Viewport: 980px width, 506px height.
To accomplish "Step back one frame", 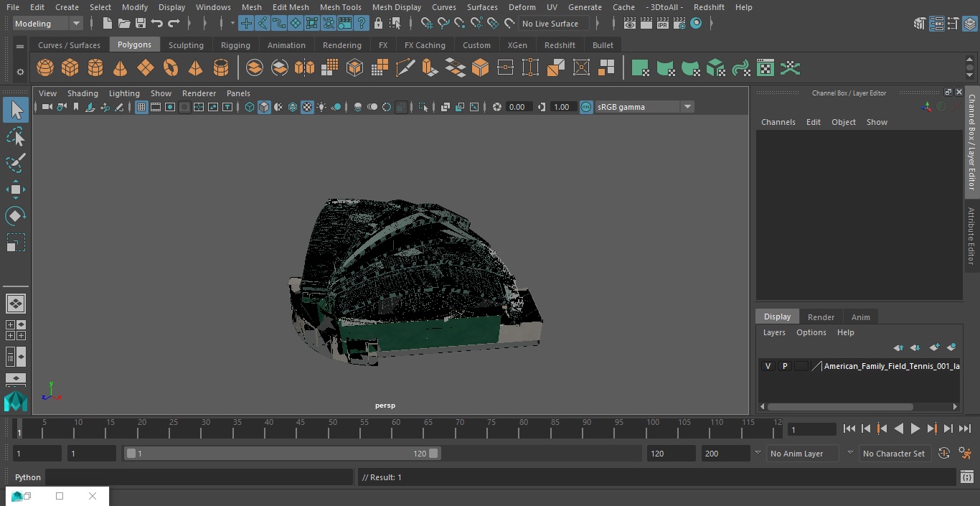I will tap(866, 428).
